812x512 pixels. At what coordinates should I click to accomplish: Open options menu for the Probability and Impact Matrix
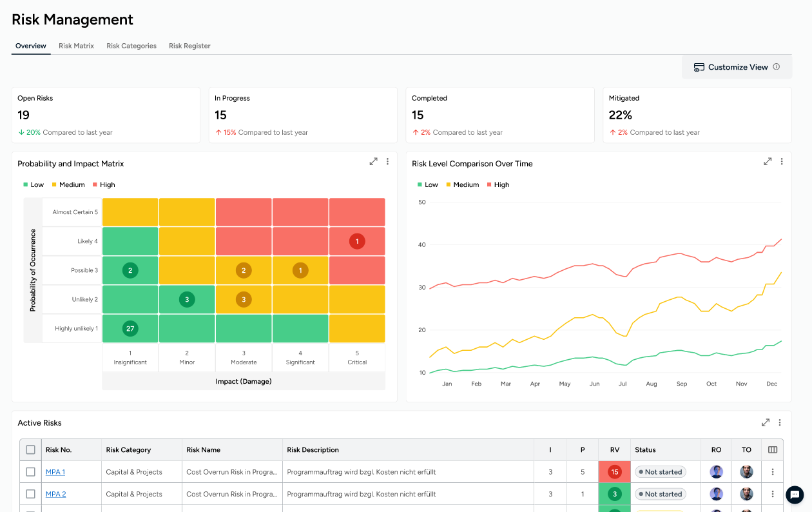click(x=387, y=161)
